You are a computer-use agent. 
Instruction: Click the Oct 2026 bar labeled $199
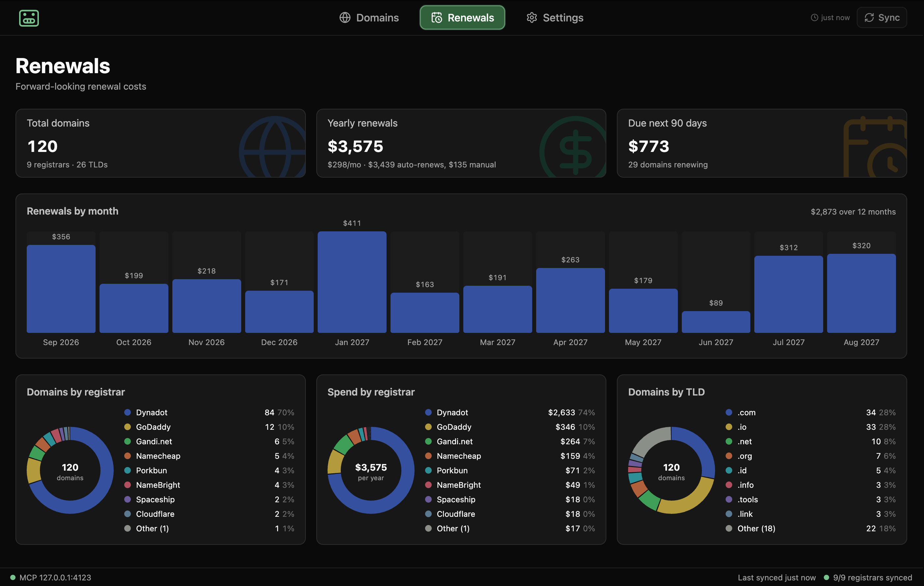click(134, 308)
